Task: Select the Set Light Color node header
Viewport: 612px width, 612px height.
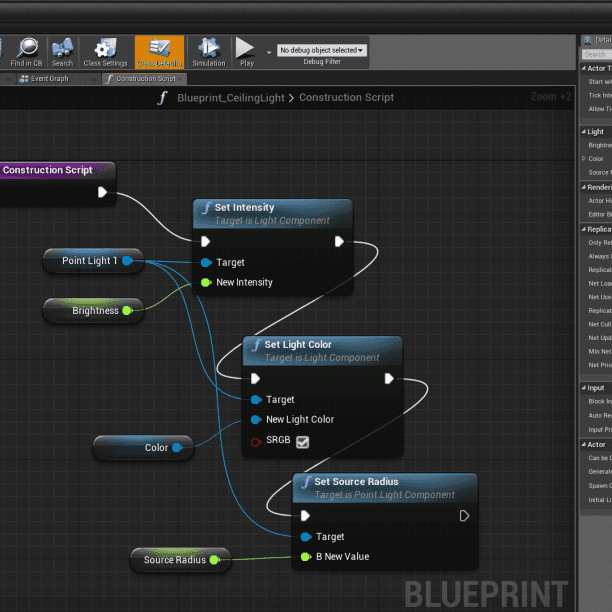Action: (322, 350)
